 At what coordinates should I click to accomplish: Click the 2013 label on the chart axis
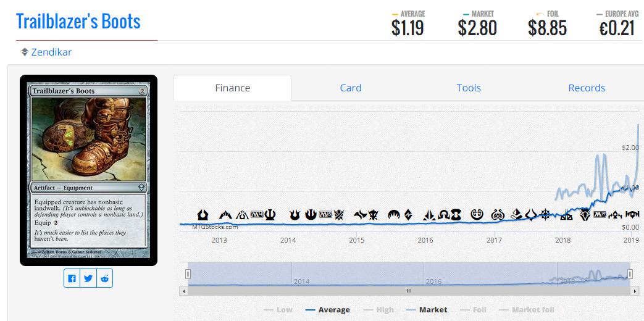[219, 240]
